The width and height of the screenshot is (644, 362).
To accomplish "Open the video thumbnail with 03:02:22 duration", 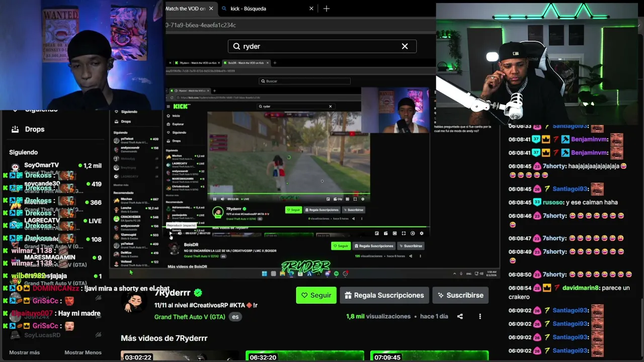I will coord(180,356).
